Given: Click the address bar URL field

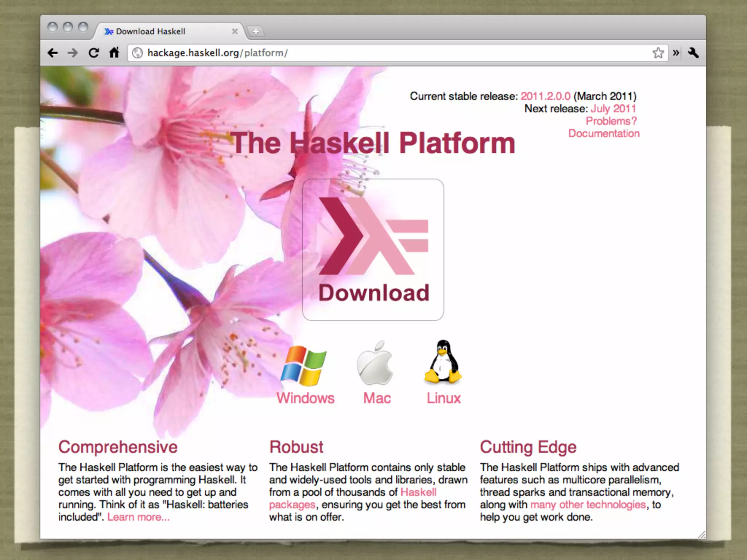Looking at the screenshot, I should pyautogui.click(x=398, y=53).
